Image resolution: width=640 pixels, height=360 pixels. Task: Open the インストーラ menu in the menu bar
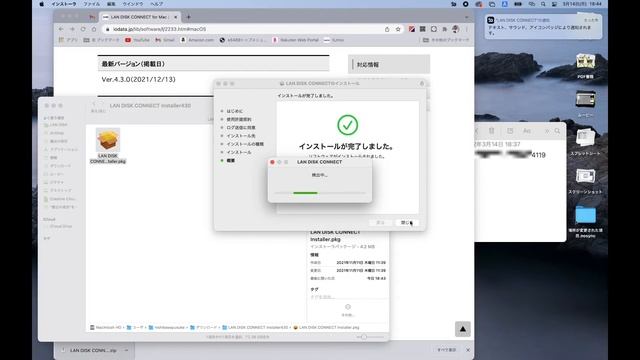coord(64,4)
